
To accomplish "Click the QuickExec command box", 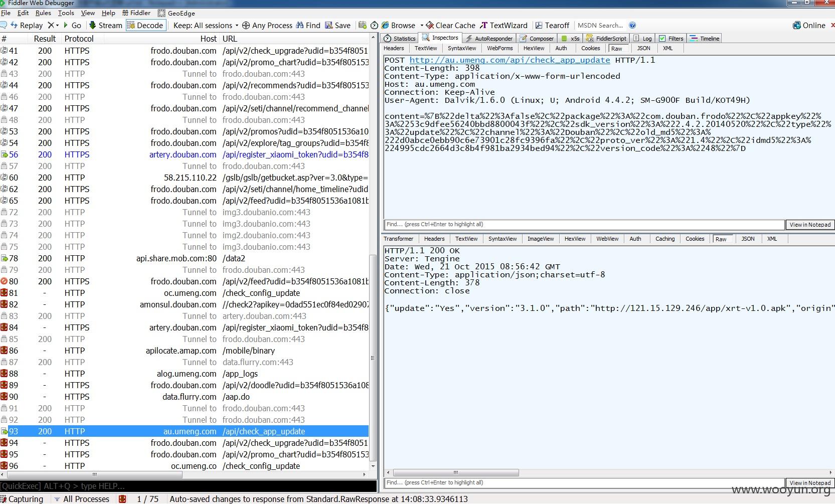I will pos(188,486).
